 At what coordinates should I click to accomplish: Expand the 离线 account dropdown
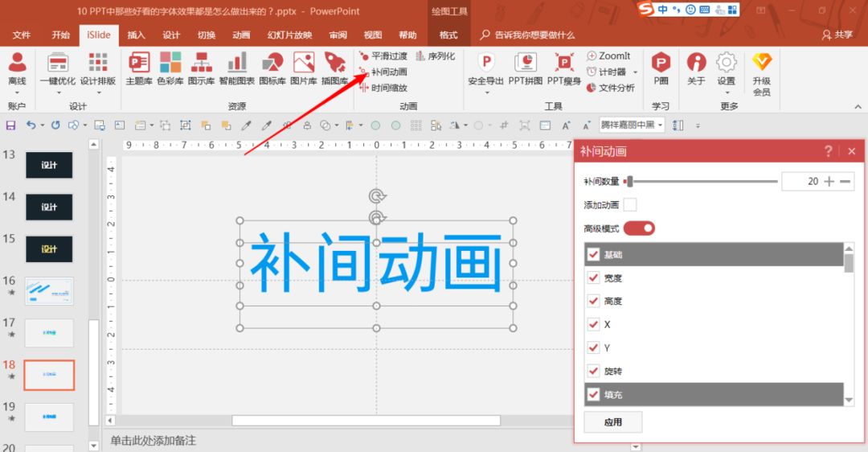[x=17, y=92]
